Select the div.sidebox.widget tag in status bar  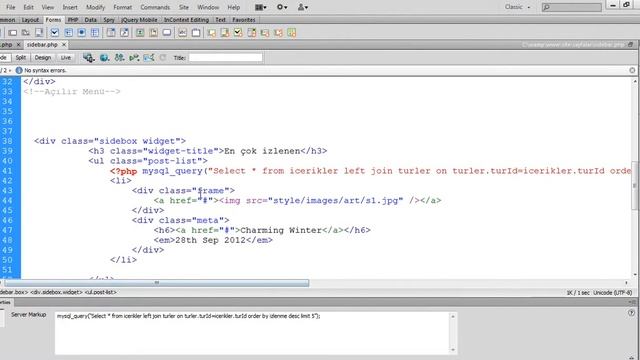click(57, 292)
